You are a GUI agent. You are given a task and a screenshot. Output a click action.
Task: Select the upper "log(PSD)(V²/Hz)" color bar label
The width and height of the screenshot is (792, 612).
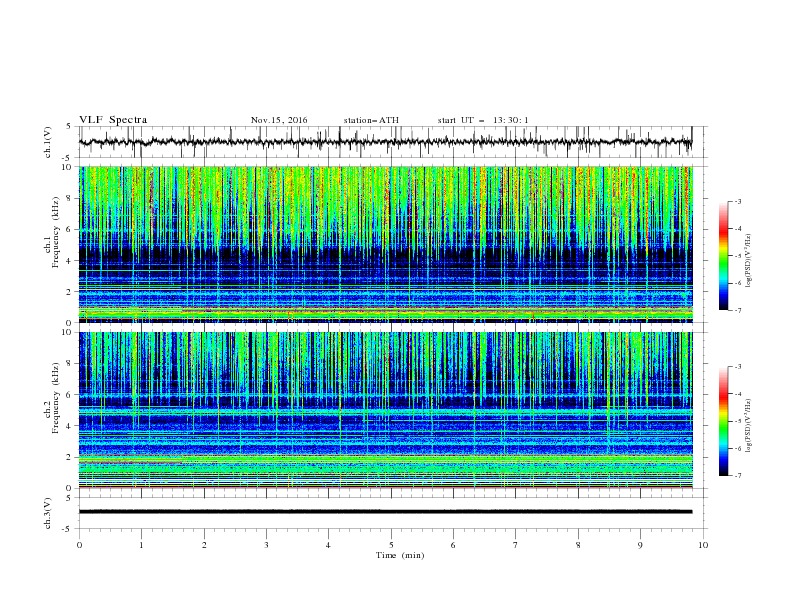tap(749, 261)
